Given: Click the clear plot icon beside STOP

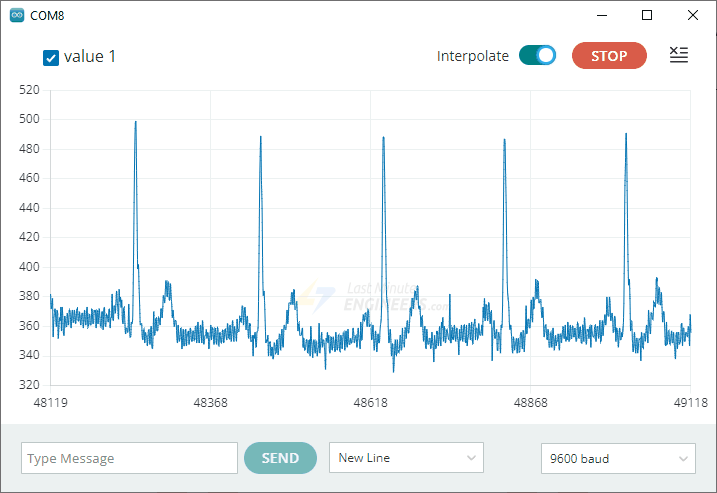Looking at the screenshot, I should point(679,56).
